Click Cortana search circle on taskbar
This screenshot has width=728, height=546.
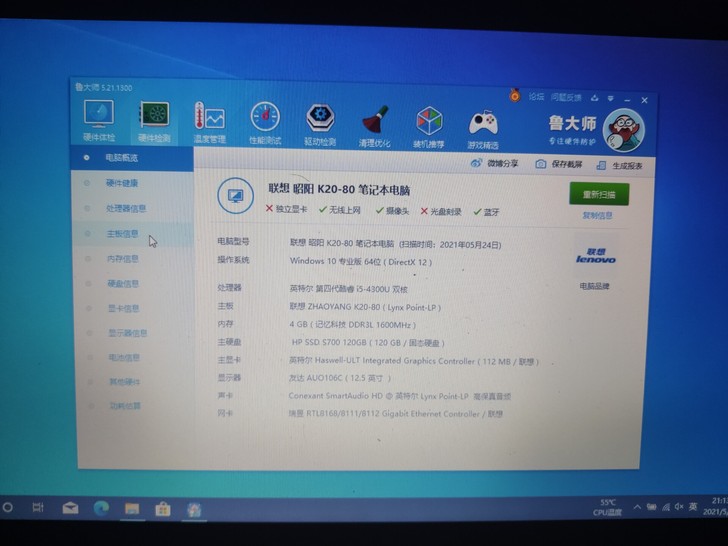(x=7, y=507)
